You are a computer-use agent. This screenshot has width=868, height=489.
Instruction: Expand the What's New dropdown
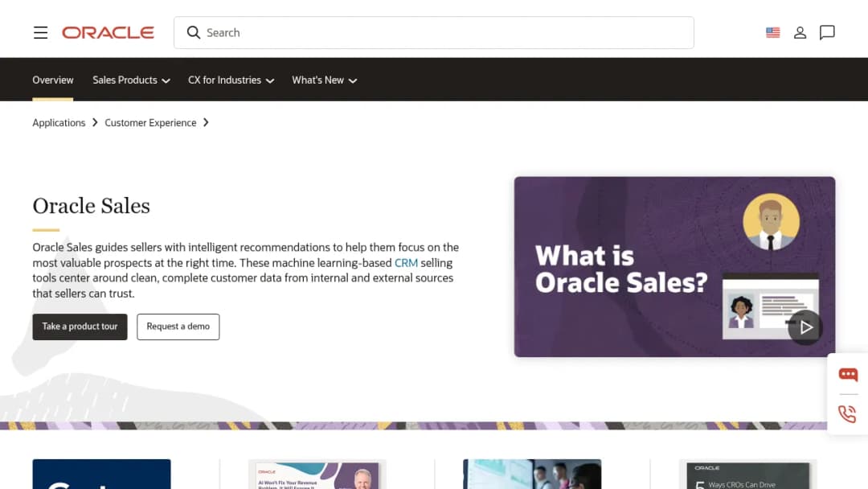pos(325,80)
